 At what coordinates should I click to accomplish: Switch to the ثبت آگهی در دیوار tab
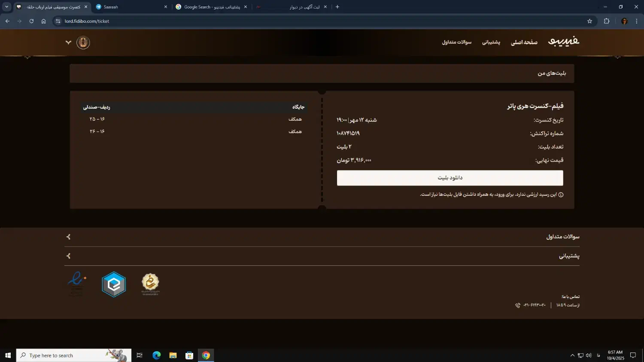292,7
